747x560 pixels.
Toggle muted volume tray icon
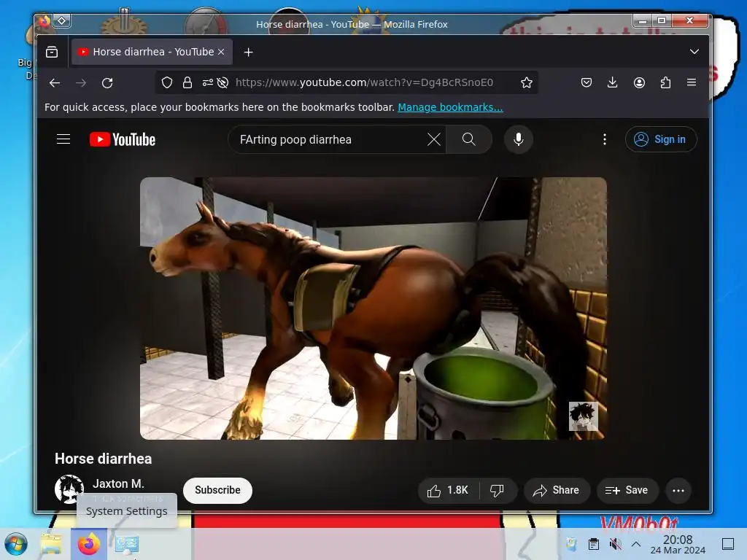coord(615,544)
